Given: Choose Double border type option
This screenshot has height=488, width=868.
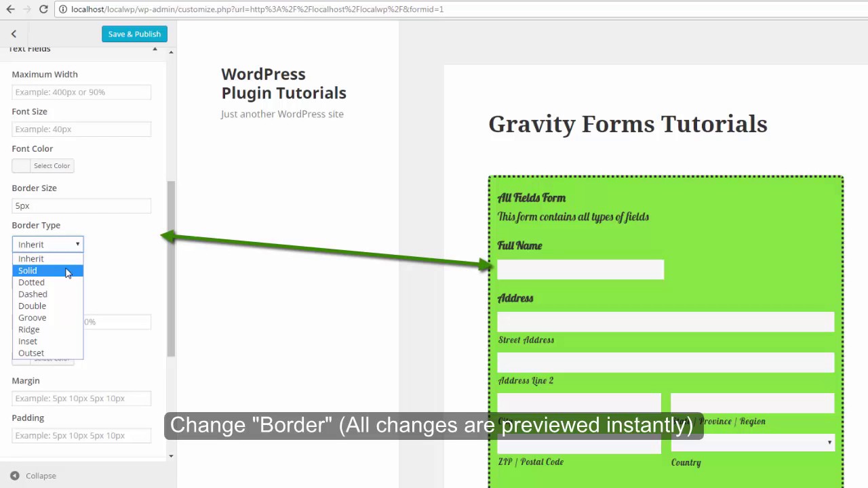Looking at the screenshot, I should (x=47, y=306).
